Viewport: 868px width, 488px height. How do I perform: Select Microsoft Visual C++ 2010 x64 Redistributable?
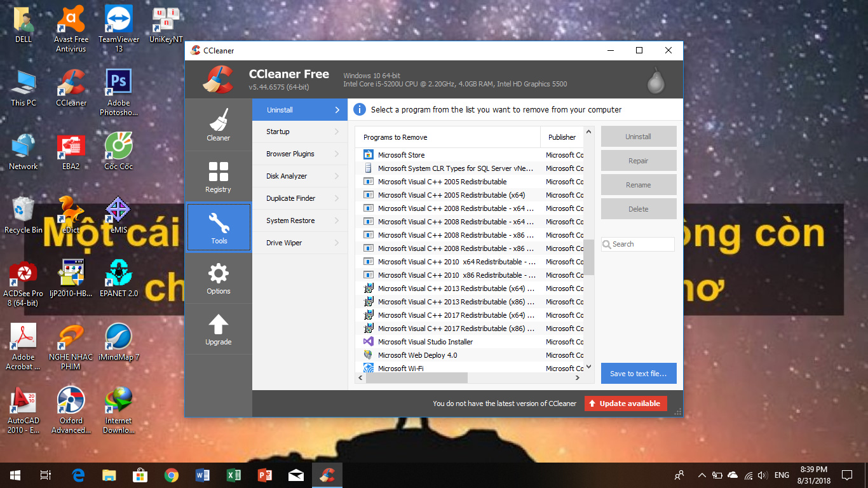pyautogui.click(x=470, y=262)
